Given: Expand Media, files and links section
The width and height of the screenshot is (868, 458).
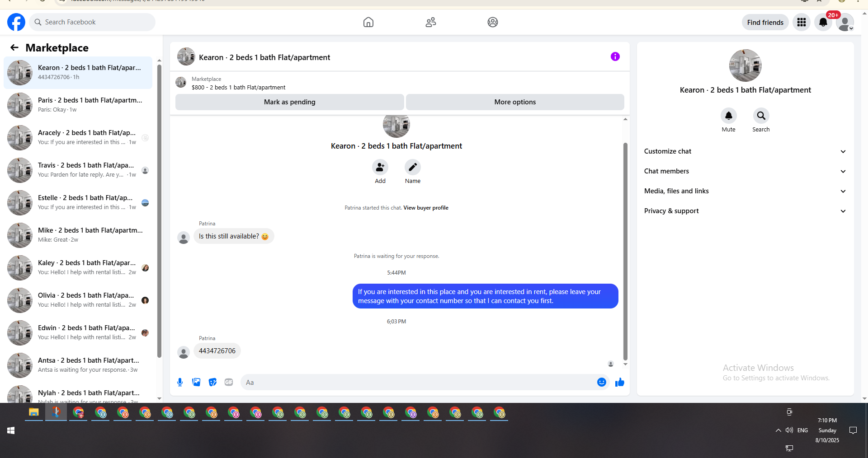Looking at the screenshot, I should (745, 191).
